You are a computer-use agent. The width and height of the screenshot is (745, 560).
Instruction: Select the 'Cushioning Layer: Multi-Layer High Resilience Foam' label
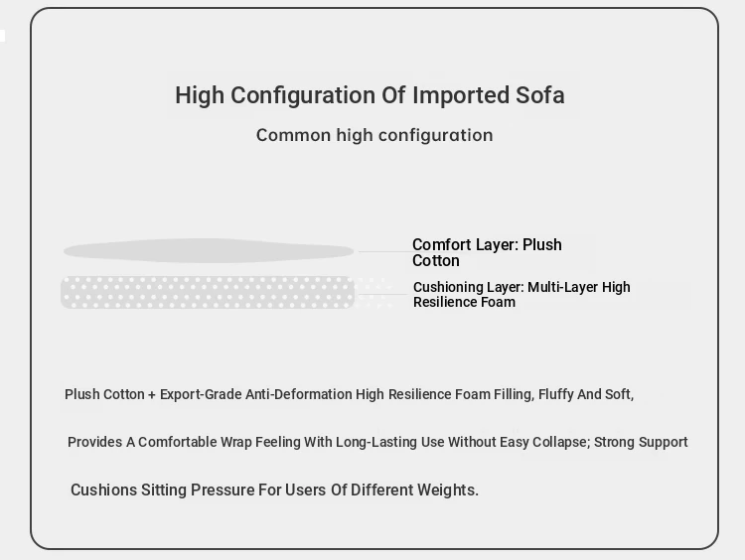pyautogui.click(x=521, y=294)
